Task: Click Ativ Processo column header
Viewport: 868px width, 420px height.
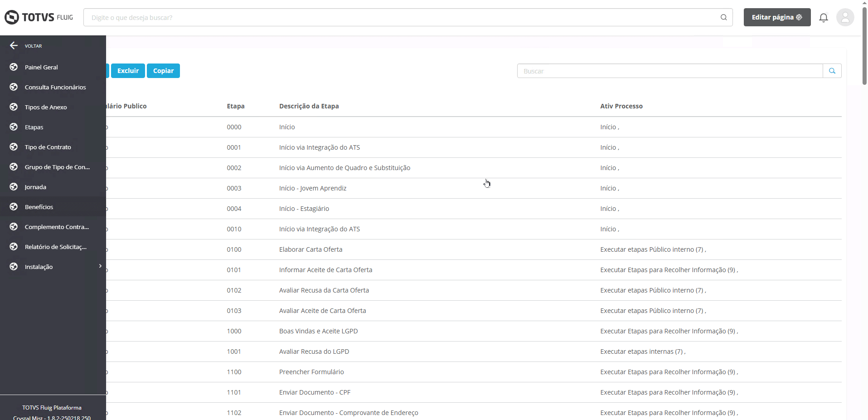Action: coord(621,106)
